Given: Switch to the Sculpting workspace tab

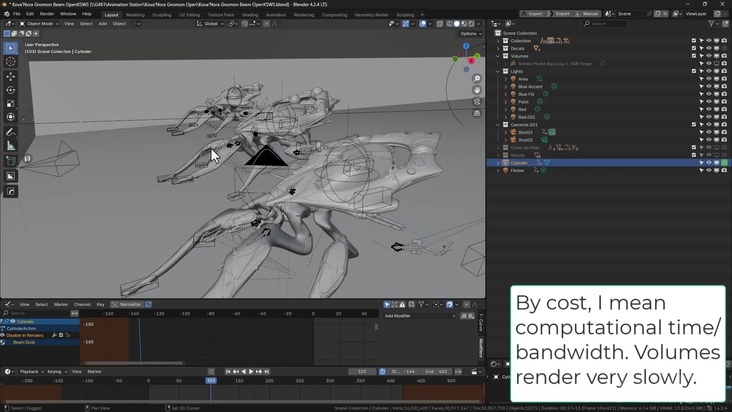Looking at the screenshot, I should click(162, 14).
